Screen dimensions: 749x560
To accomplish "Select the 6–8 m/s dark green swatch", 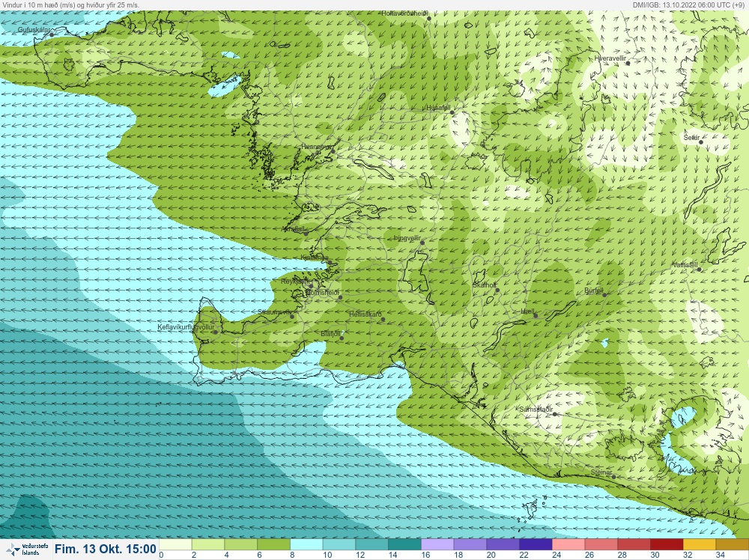I will pos(273,545).
